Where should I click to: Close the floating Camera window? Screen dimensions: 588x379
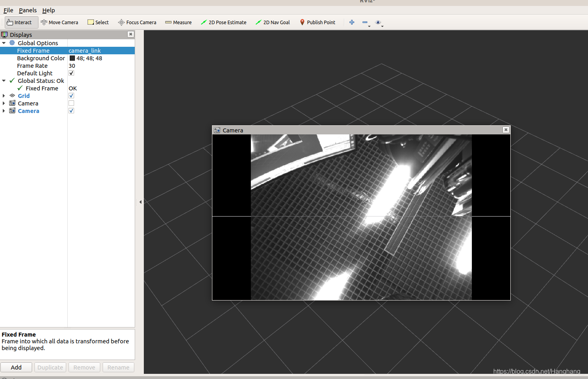506,130
